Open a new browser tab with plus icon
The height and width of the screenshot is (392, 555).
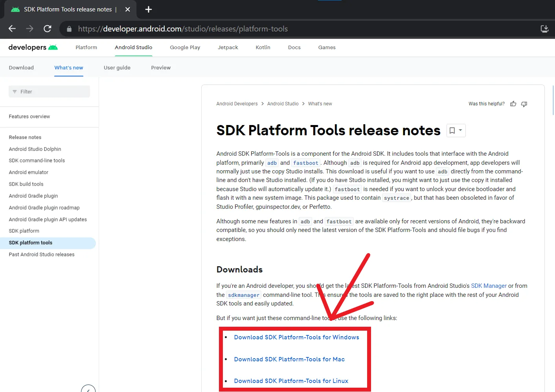pos(149,9)
